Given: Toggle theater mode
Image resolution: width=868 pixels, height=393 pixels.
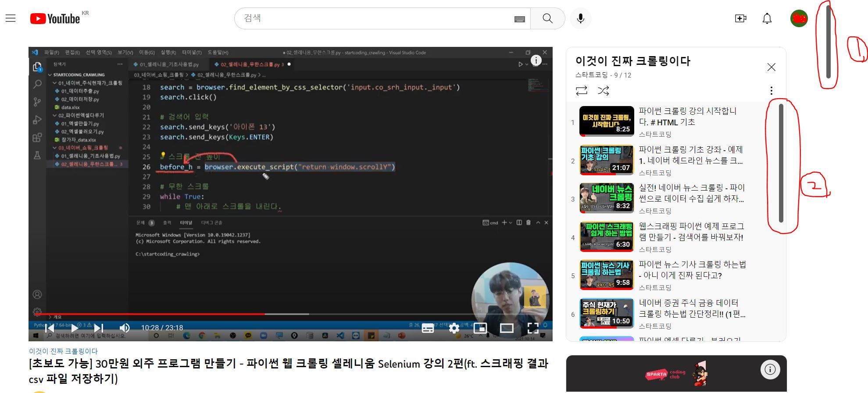Looking at the screenshot, I should coord(507,328).
